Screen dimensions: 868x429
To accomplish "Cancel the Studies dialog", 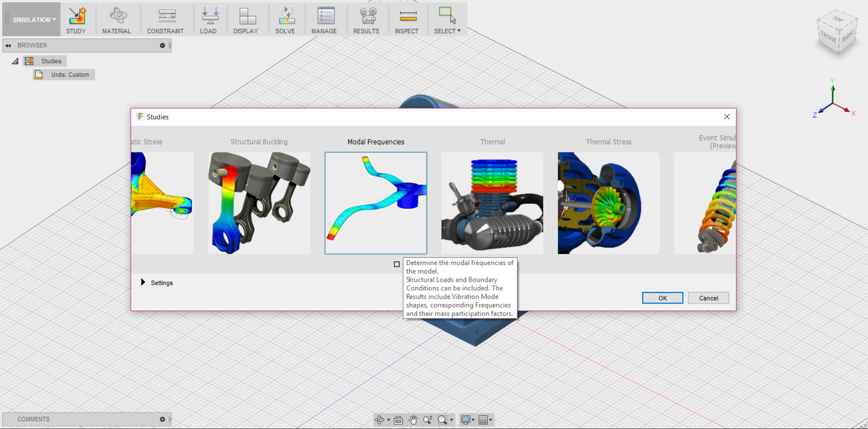I will click(x=708, y=297).
